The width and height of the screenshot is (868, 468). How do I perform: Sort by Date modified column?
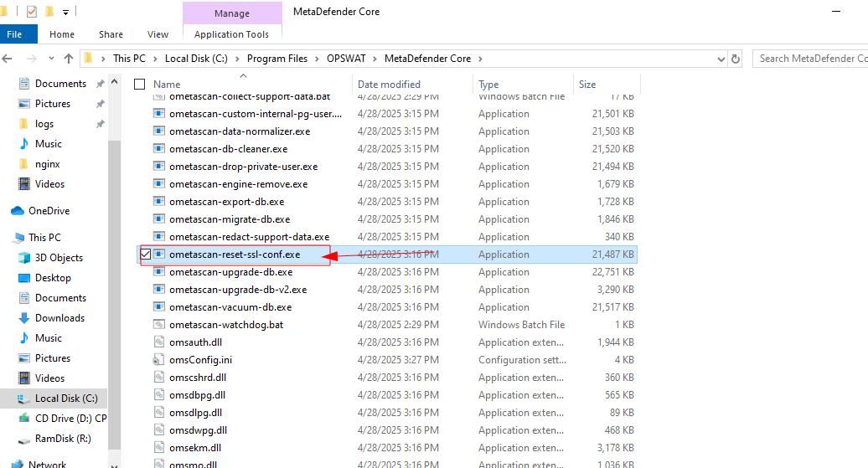point(389,84)
